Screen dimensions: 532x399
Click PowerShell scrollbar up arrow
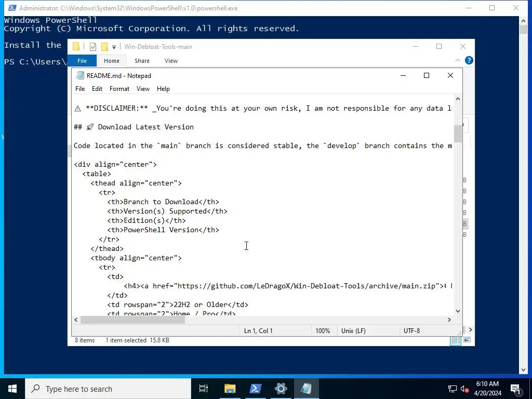click(523, 21)
